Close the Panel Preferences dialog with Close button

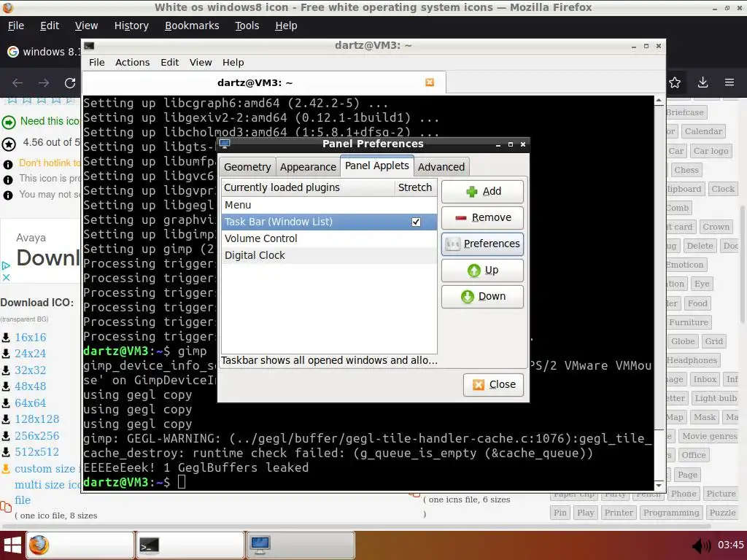pyautogui.click(x=493, y=384)
